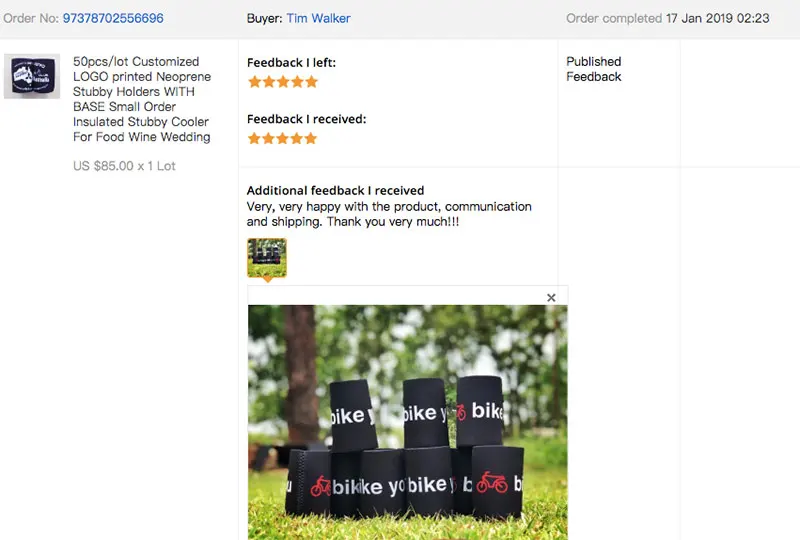Click first star under Feedback I received
800x540 pixels.
pos(254,138)
